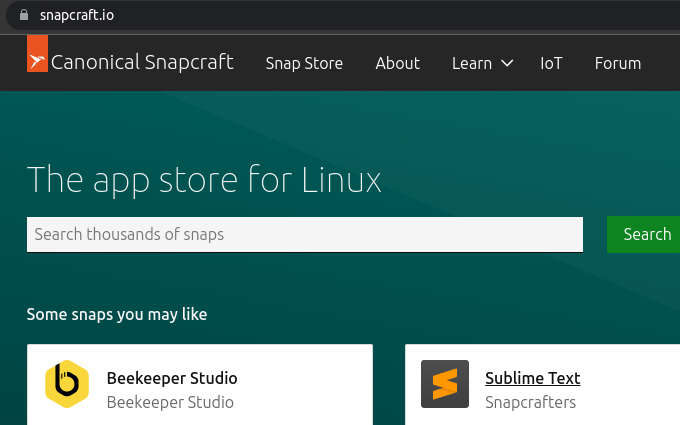Click the Snapcraft orange bird logo

pyautogui.click(x=37, y=54)
